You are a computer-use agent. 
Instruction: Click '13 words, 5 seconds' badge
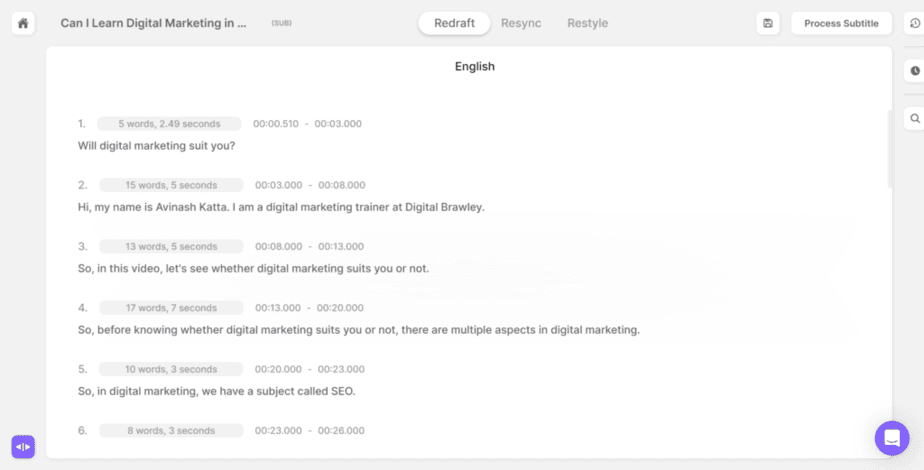[x=171, y=246]
